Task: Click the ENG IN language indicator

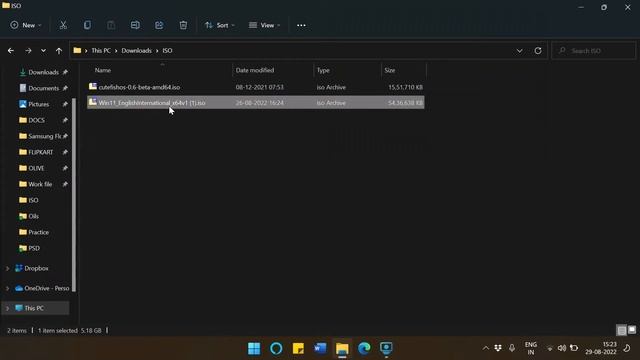Action: [531, 348]
